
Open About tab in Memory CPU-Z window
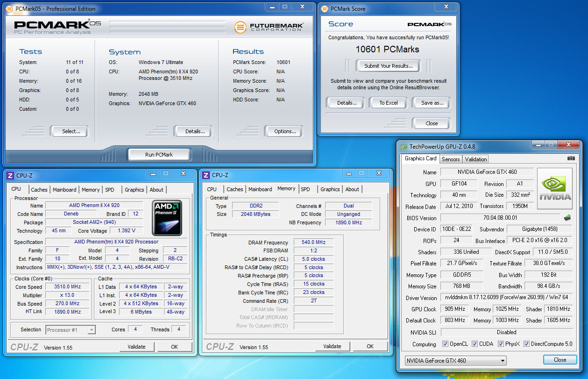tap(352, 189)
